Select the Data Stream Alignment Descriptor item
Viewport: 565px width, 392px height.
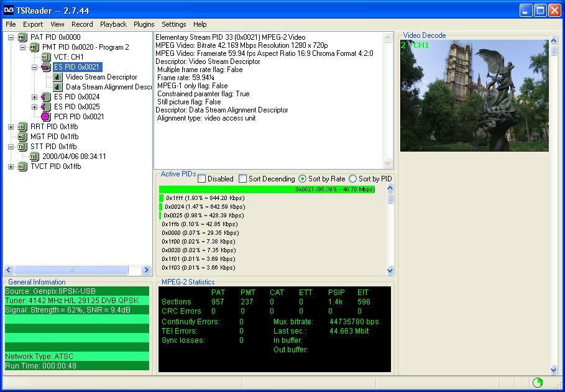click(x=108, y=87)
